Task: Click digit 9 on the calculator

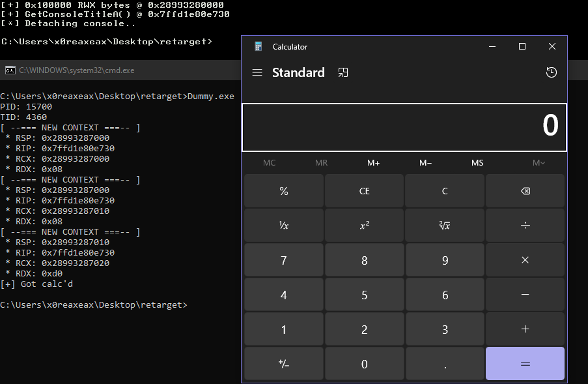Action: point(445,260)
